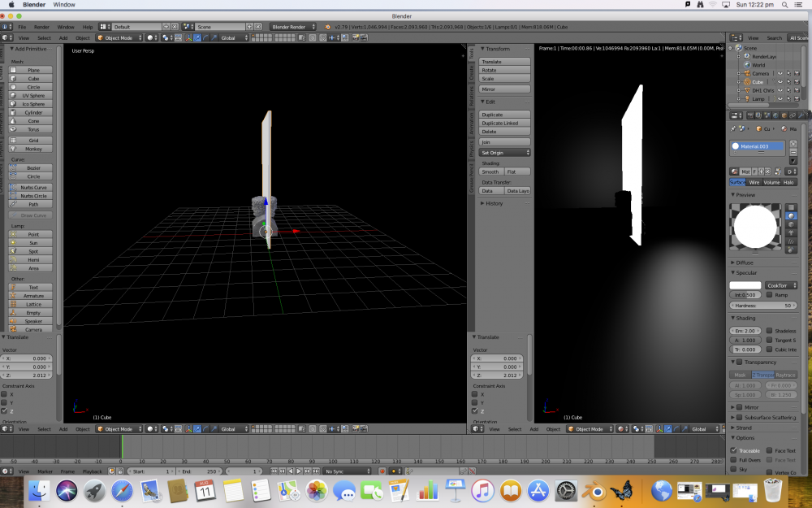
Task: Add a Monkey mesh primitive
Action: tap(33, 149)
